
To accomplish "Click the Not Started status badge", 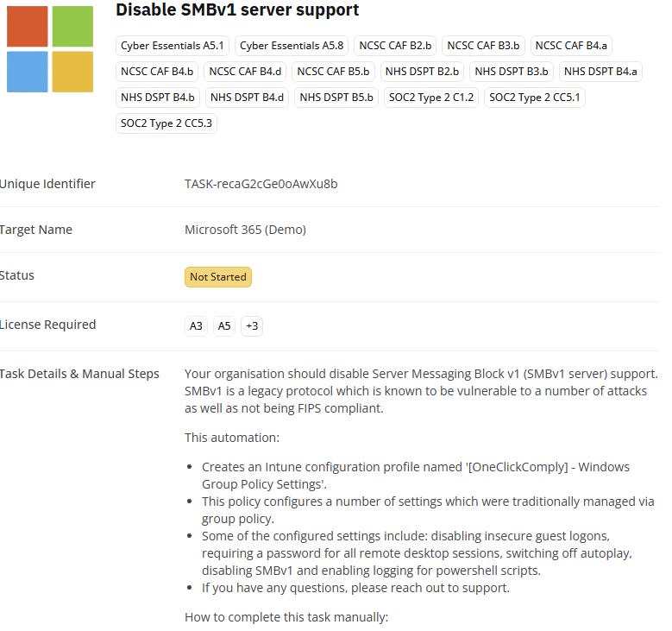I will pos(218,277).
